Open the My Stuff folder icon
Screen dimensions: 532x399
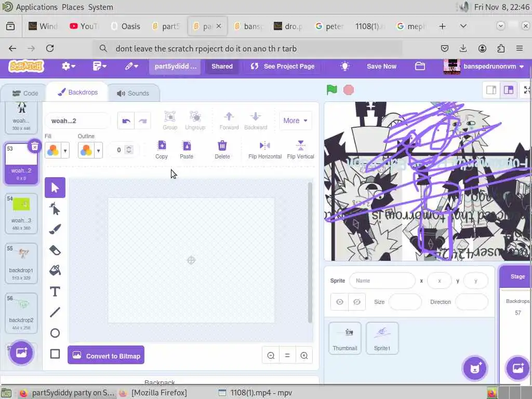pos(420,66)
